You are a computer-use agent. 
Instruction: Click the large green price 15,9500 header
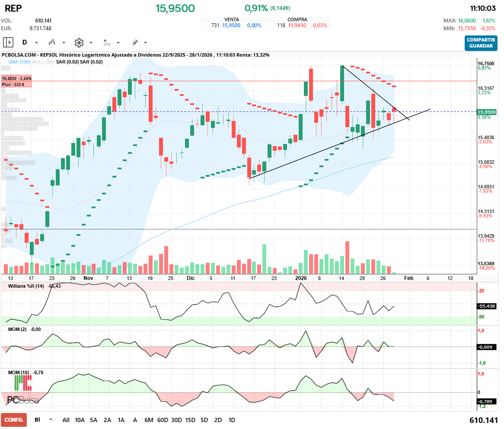(175, 8)
